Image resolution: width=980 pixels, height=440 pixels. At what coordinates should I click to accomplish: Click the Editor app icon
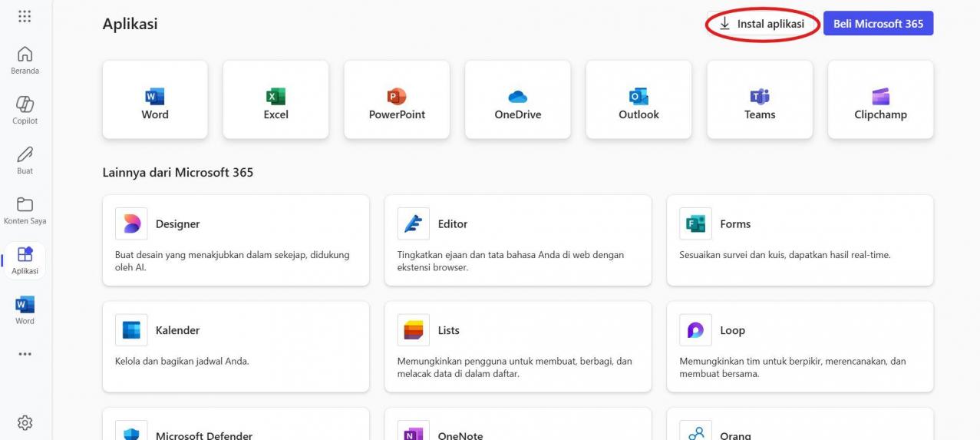pyautogui.click(x=414, y=223)
